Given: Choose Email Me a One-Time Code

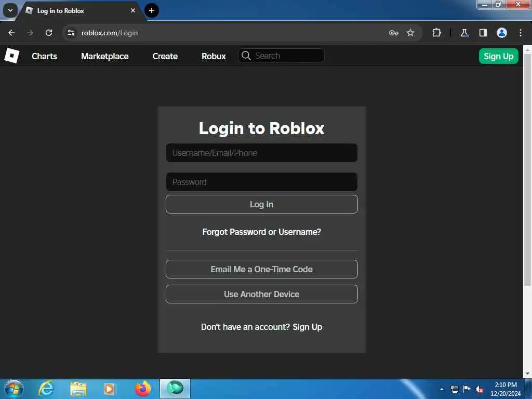Looking at the screenshot, I should point(262,269).
